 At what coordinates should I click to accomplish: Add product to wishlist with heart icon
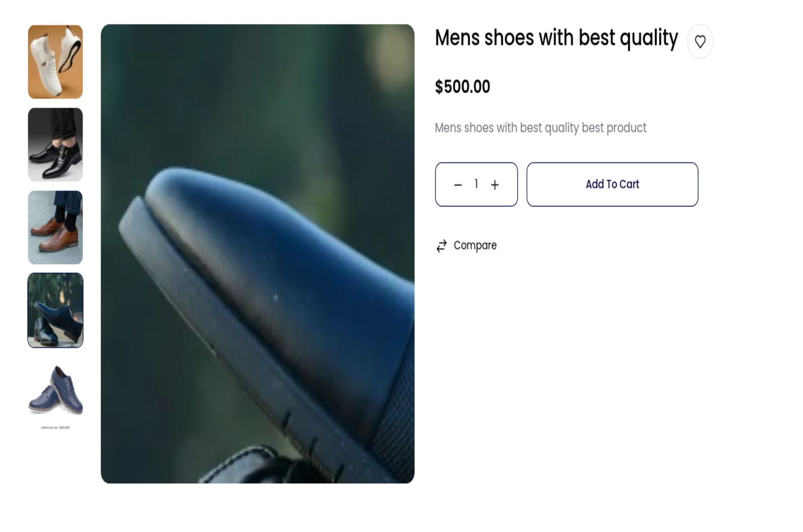coord(700,41)
